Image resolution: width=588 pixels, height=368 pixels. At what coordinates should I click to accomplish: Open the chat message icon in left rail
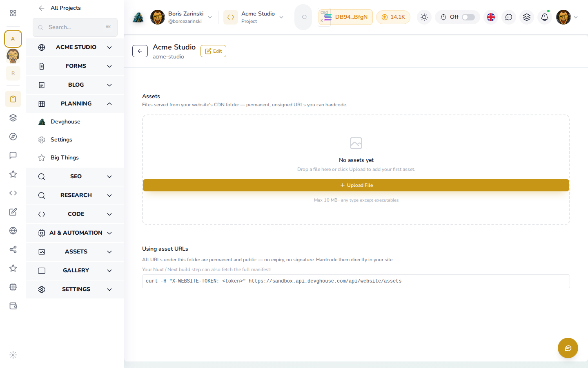pyautogui.click(x=13, y=155)
